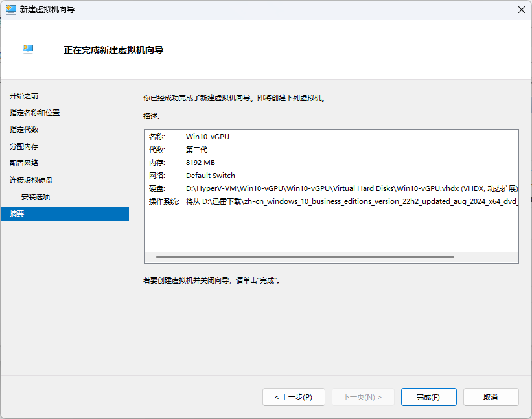Click the greyed-out 下一页(N) button
Viewport: 532px width, 419px height.
pos(362,397)
